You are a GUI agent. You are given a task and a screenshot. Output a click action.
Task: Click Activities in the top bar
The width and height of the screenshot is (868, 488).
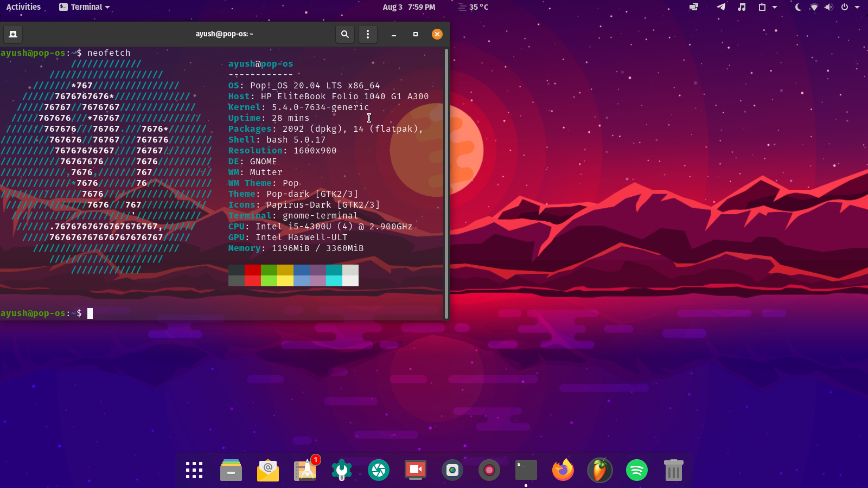[x=23, y=7]
